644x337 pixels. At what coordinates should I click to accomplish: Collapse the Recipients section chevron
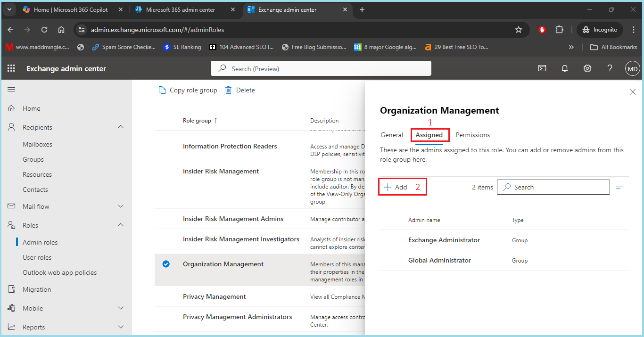(x=121, y=127)
